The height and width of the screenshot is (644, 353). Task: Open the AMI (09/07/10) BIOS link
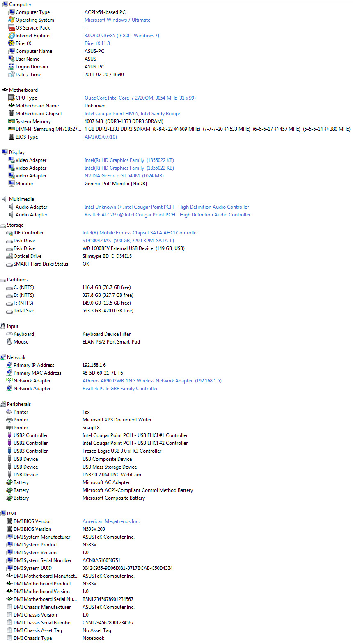click(x=101, y=137)
